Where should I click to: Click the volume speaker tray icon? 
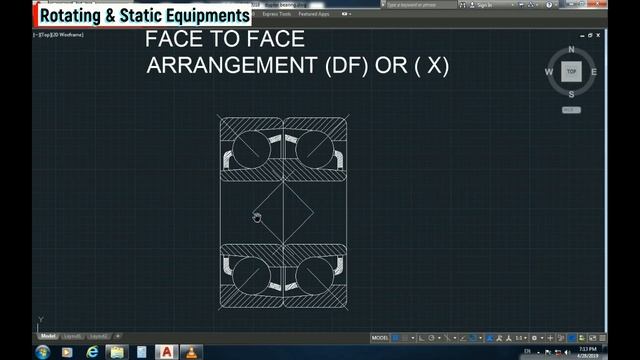click(567, 352)
